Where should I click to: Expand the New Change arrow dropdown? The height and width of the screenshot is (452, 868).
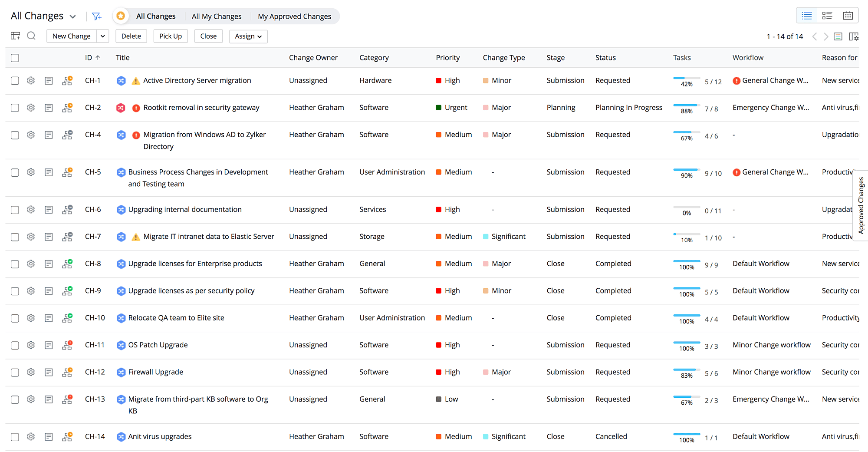pyautogui.click(x=102, y=36)
